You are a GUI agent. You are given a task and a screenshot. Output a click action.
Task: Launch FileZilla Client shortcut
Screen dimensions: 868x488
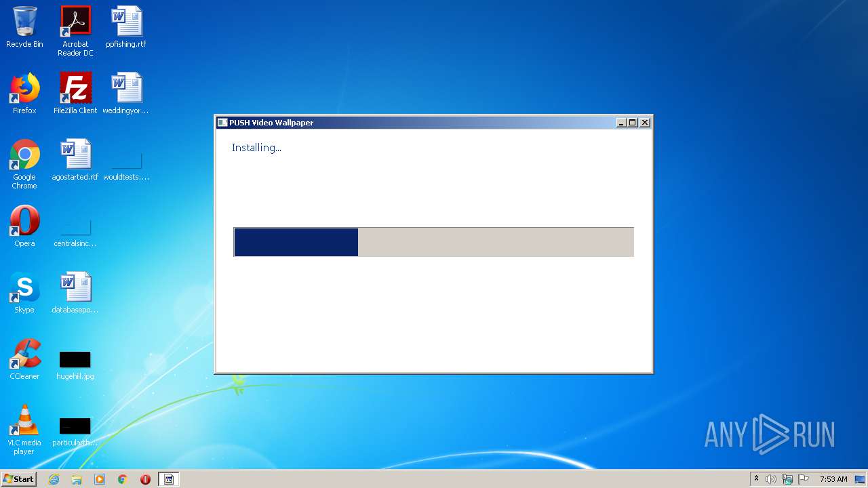click(x=75, y=94)
